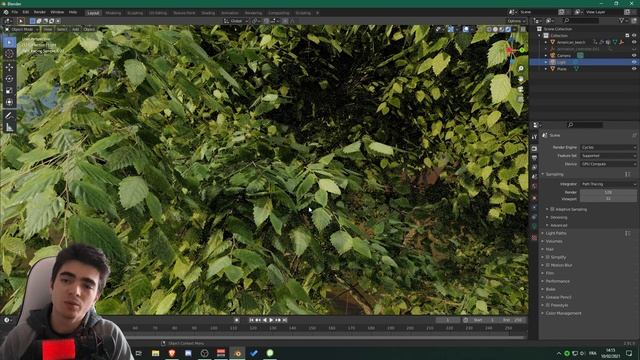Image resolution: width=640 pixels, height=360 pixels.
Task: Click the outliner search field
Action: point(581,20)
